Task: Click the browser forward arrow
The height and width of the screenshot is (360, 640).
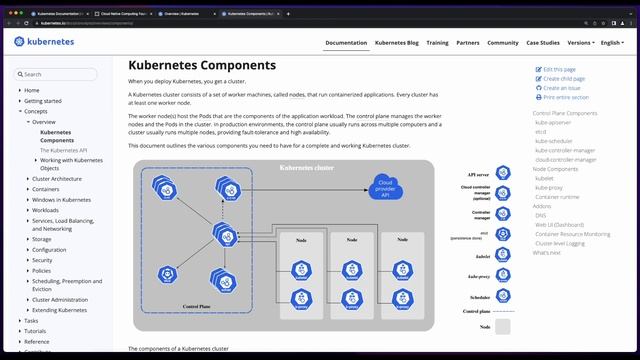Action: pyautogui.click(x=18, y=23)
